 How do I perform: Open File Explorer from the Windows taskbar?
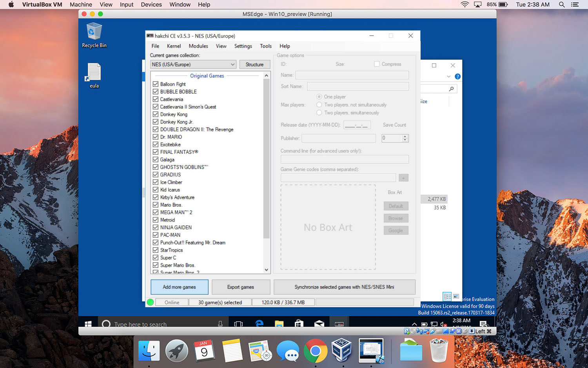point(279,324)
